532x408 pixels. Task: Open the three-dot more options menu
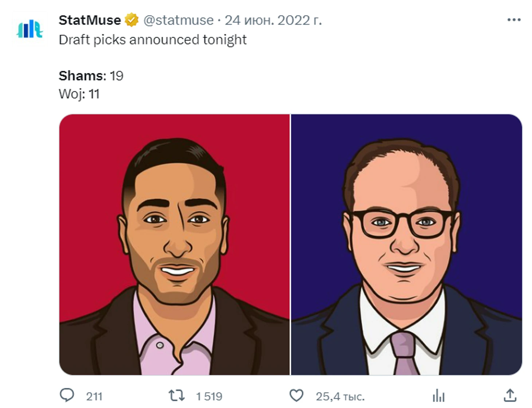(514, 20)
